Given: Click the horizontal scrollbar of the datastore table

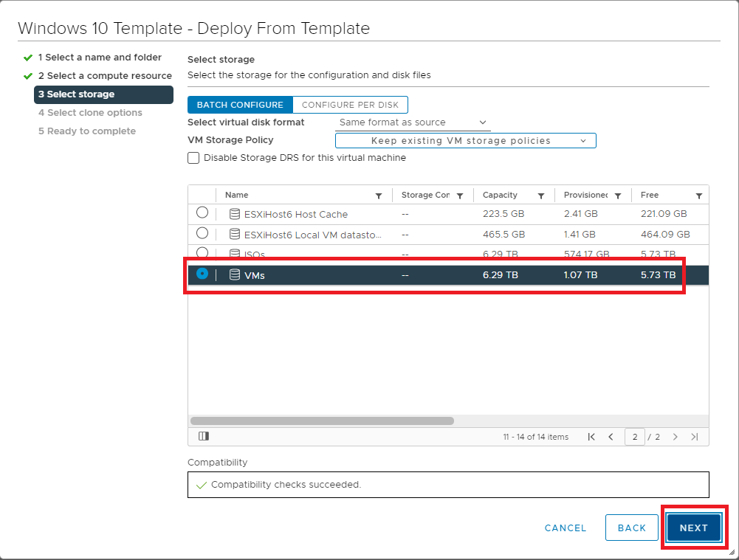Looking at the screenshot, I should (x=322, y=421).
